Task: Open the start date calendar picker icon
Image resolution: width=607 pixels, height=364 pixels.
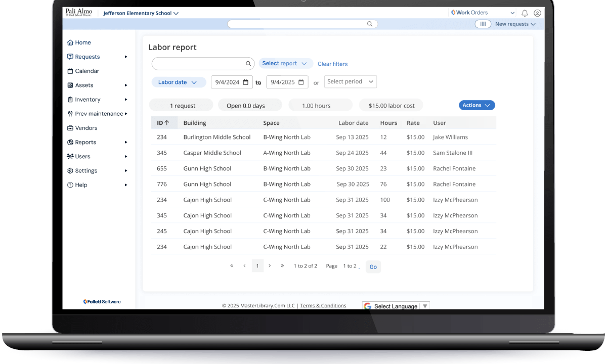Action: (245, 82)
